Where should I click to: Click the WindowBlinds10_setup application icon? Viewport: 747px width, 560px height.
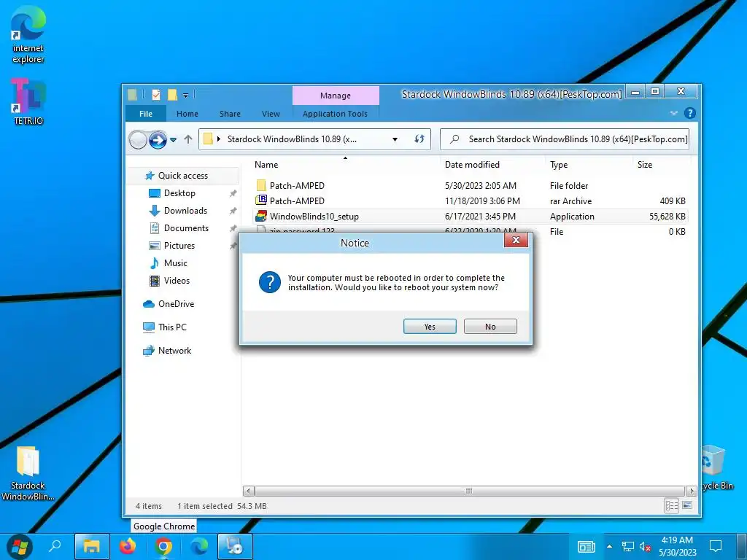coord(261,216)
